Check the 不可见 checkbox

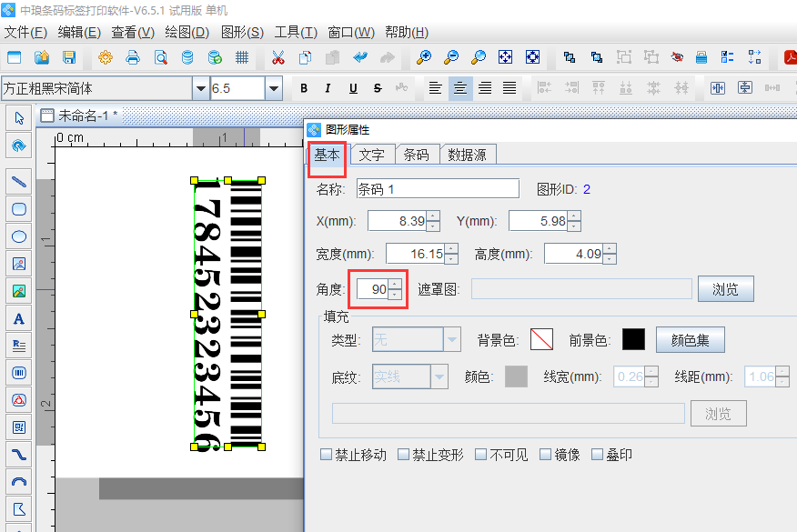(481, 455)
